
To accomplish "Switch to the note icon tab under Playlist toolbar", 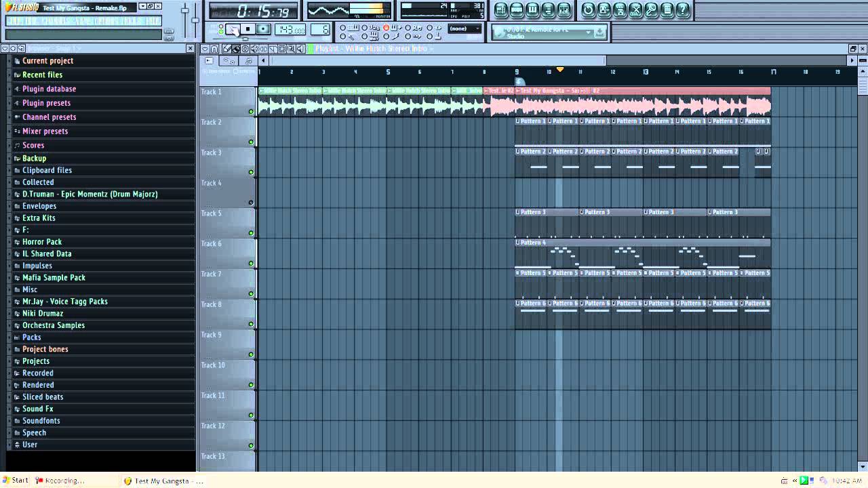I will tap(248, 61).
